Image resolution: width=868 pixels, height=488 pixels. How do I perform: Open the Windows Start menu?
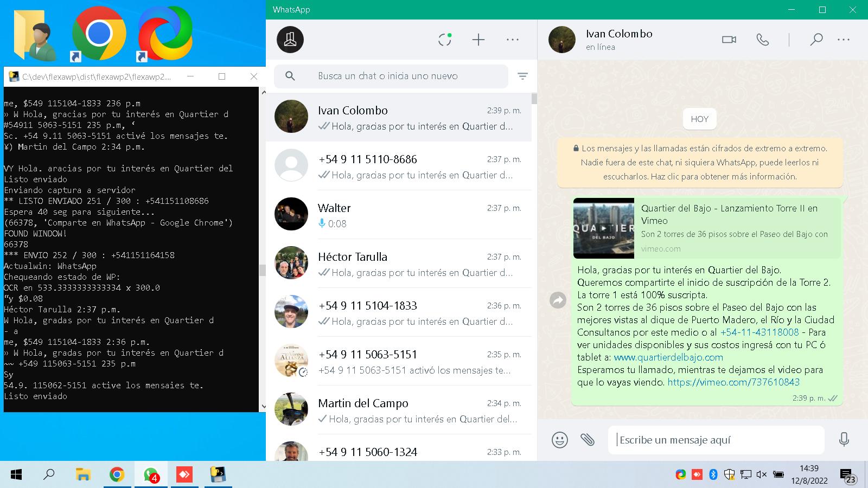point(16,475)
